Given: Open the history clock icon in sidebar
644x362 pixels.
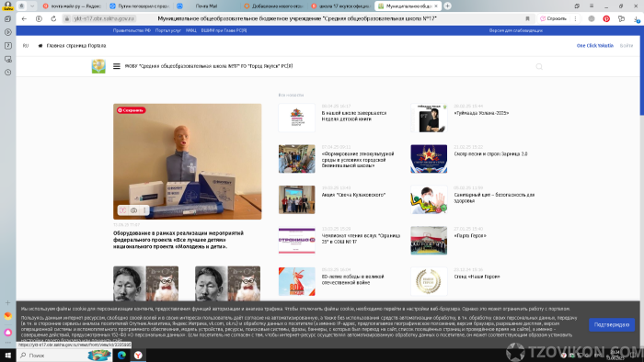Looking at the screenshot, I should [7, 73].
